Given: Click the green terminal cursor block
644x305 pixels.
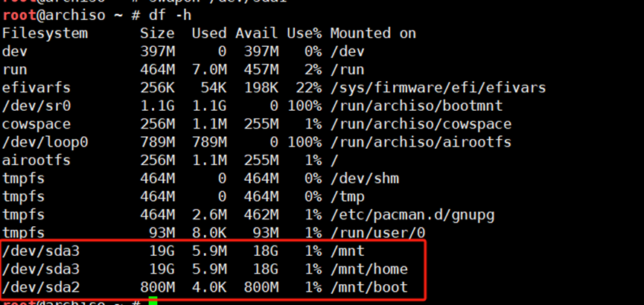Looking at the screenshot, I should click(153, 301).
